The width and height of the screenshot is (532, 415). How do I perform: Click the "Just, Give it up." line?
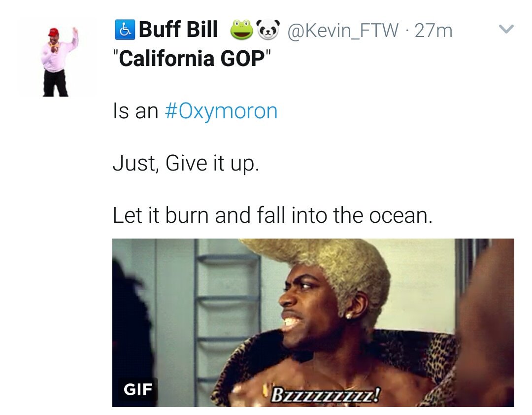(186, 163)
